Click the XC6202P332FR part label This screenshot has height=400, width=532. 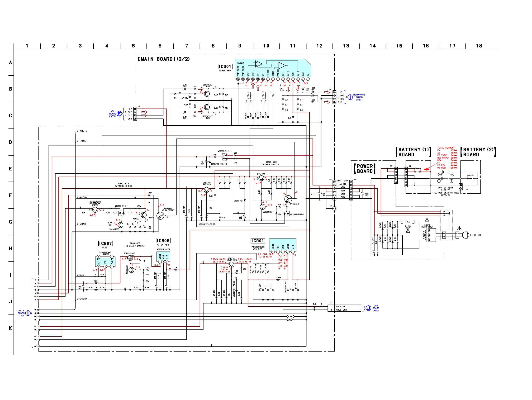coord(163,249)
